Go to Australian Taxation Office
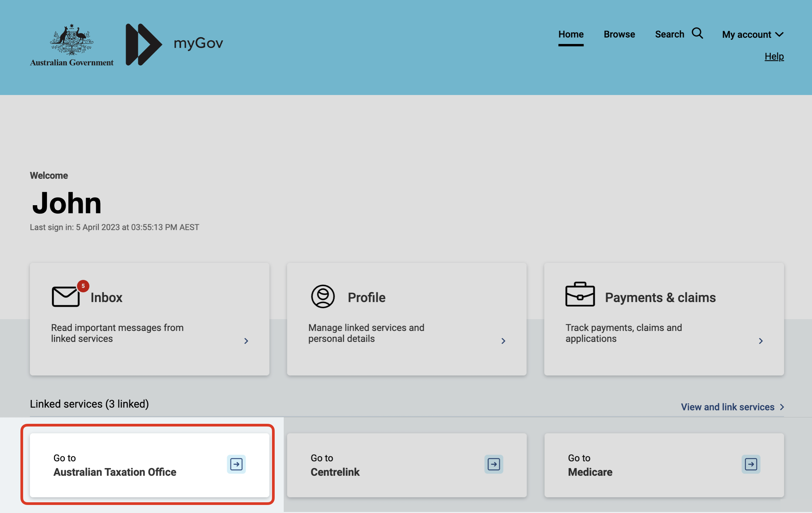 pyautogui.click(x=149, y=465)
